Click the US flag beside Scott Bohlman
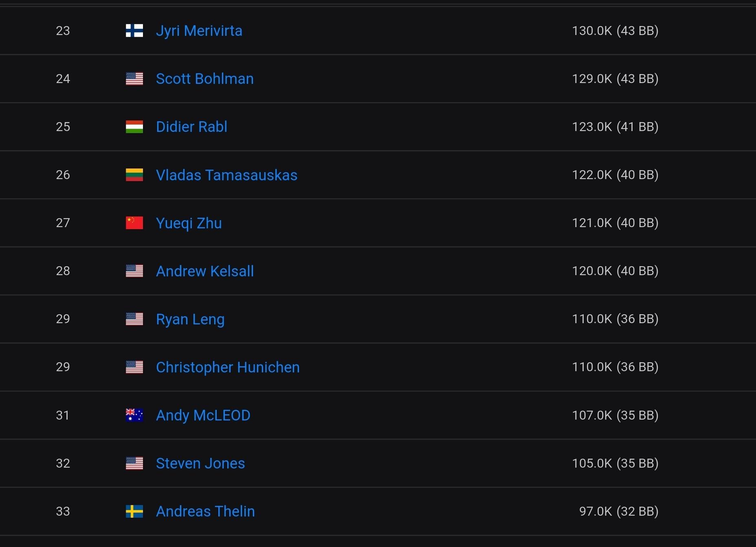The width and height of the screenshot is (756, 547). pos(134,79)
